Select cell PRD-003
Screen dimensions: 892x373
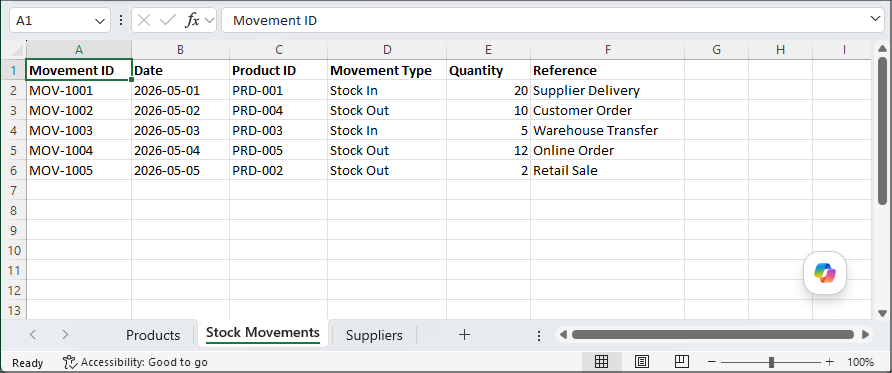point(279,130)
